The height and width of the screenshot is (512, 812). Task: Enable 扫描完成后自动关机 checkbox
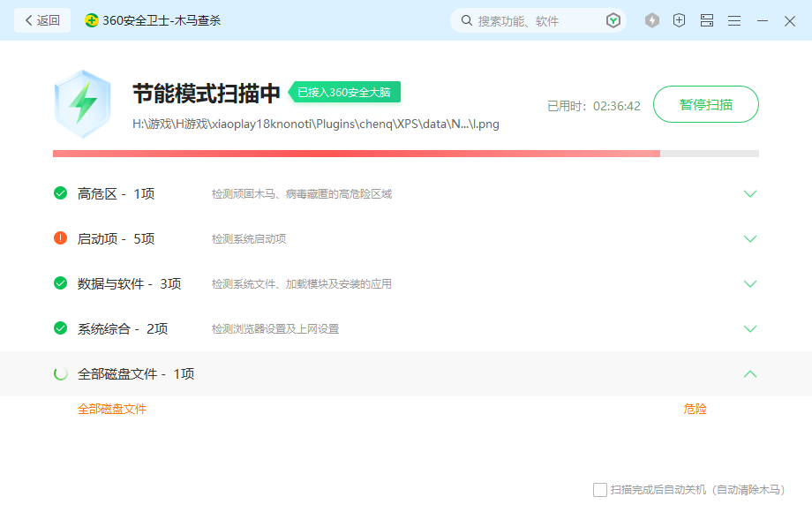tap(600, 490)
